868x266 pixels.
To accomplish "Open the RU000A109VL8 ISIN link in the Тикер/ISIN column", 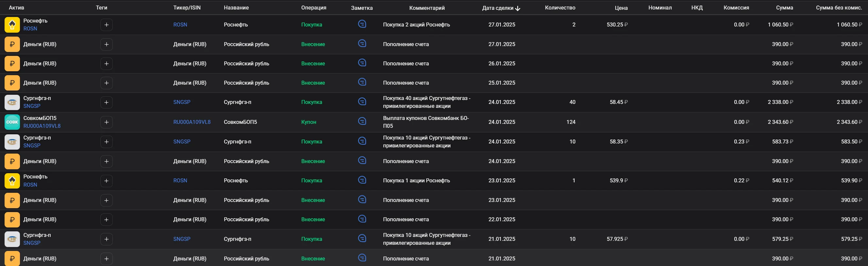I will (x=192, y=122).
